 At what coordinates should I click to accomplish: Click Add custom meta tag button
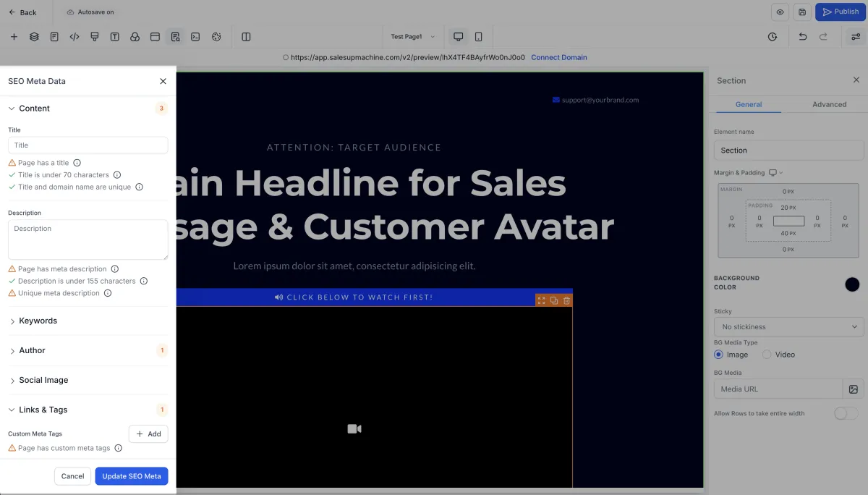(148, 434)
